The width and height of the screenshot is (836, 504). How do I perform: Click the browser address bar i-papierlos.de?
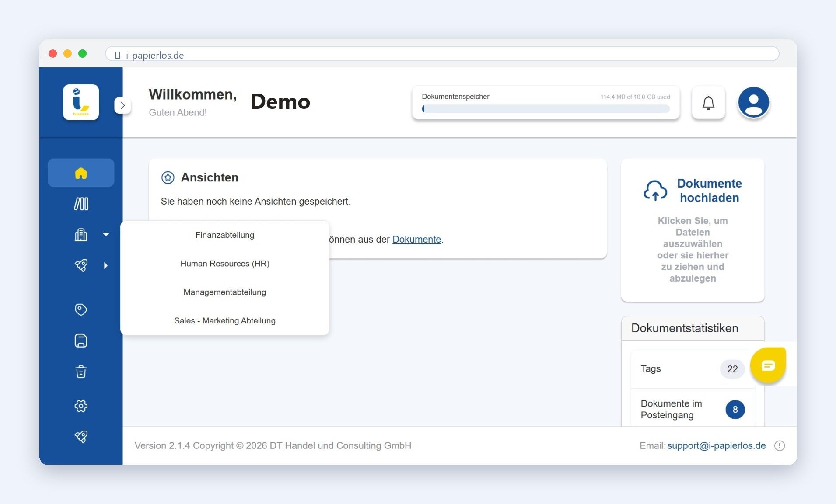coord(442,55)
